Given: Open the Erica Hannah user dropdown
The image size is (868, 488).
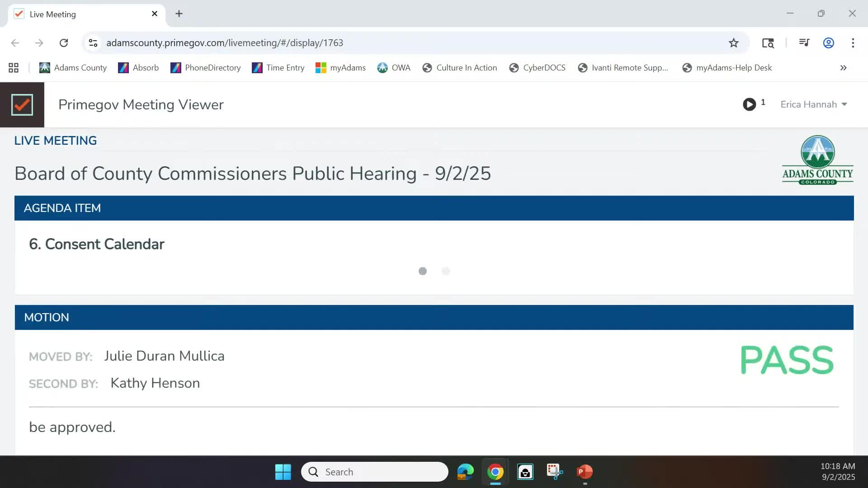Looking at the screenshot, I should [813, 104].
